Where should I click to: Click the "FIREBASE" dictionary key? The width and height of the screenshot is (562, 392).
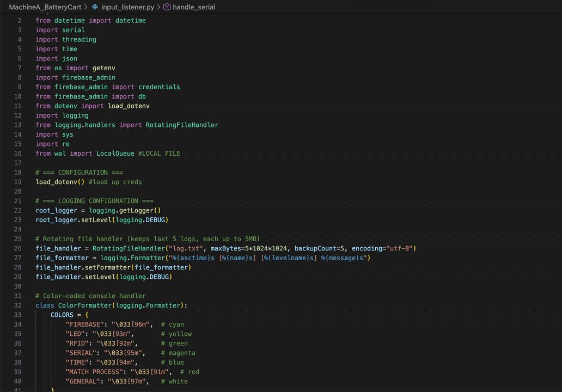83,324
